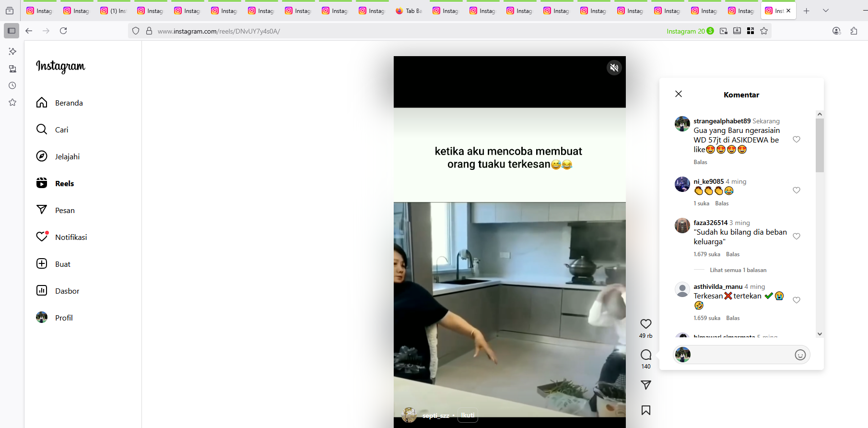The height and width of the screenshot is (428, 868).
Task: Save the reel with the bookmark icon
Action: [646, 410]
